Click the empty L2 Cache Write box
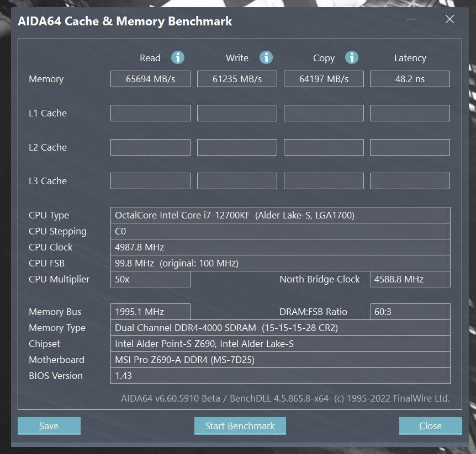Image resolution: width=476 pixels, height=454 pixels. coord(237,147)
